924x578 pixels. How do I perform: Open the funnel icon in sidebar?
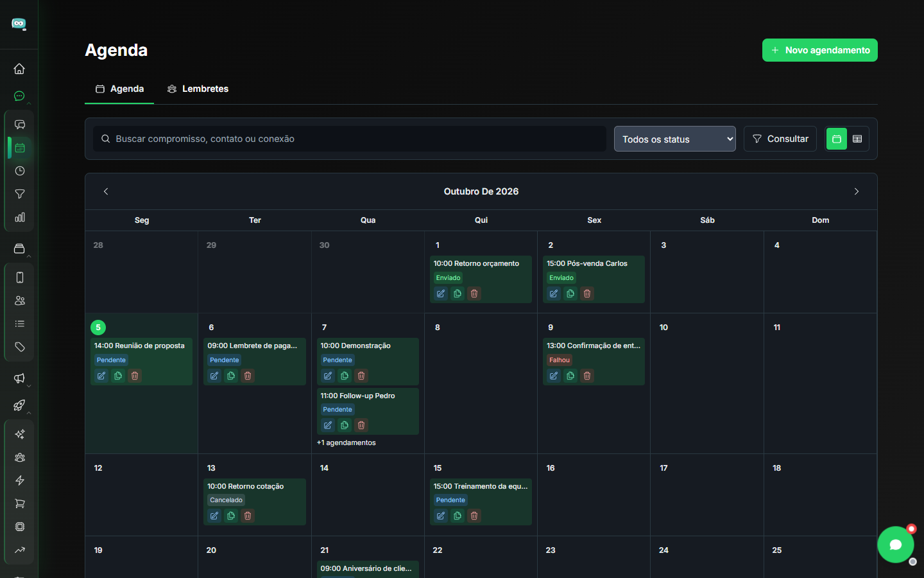tap(20, 194)
